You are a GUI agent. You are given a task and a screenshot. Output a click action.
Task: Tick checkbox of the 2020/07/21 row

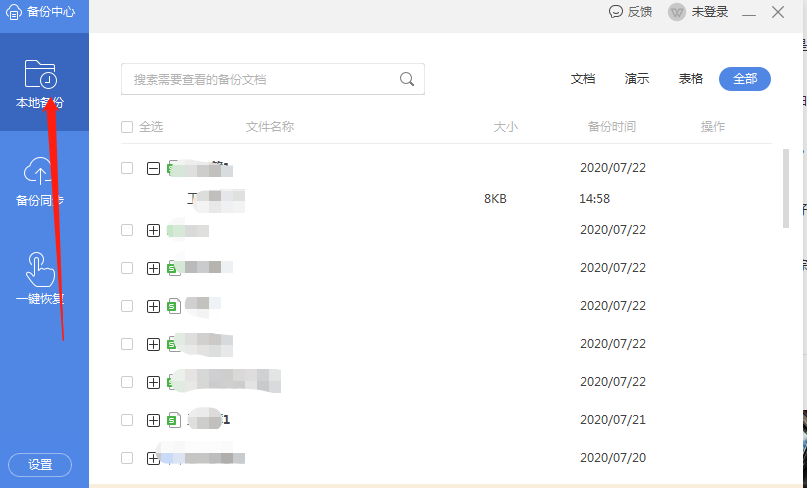(x=127, y=420)
